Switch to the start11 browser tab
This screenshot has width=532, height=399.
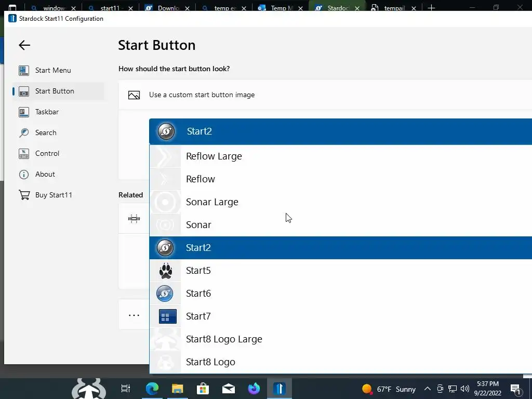pos(110,8)
